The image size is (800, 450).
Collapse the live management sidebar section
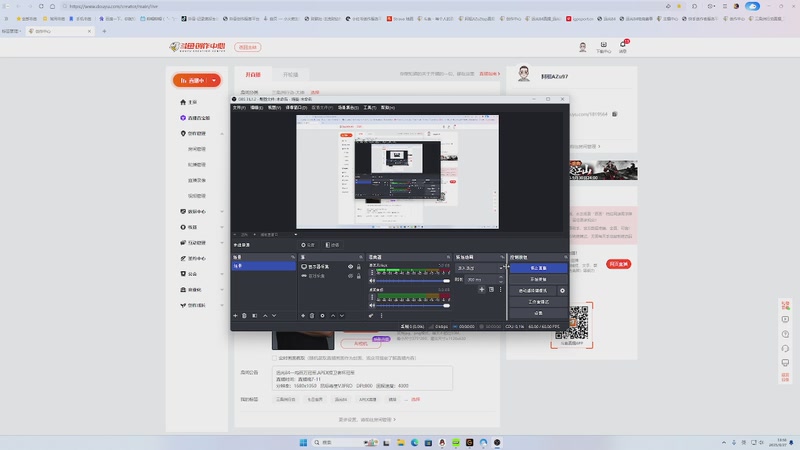point(222,134)
